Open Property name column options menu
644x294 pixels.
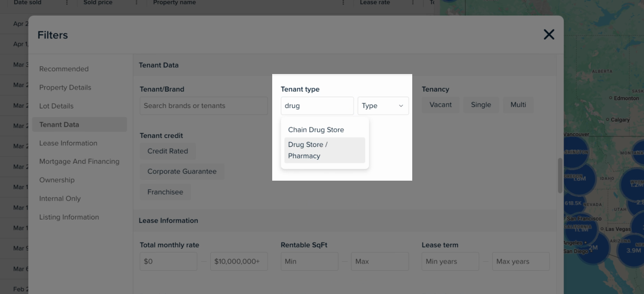point(343,3)
